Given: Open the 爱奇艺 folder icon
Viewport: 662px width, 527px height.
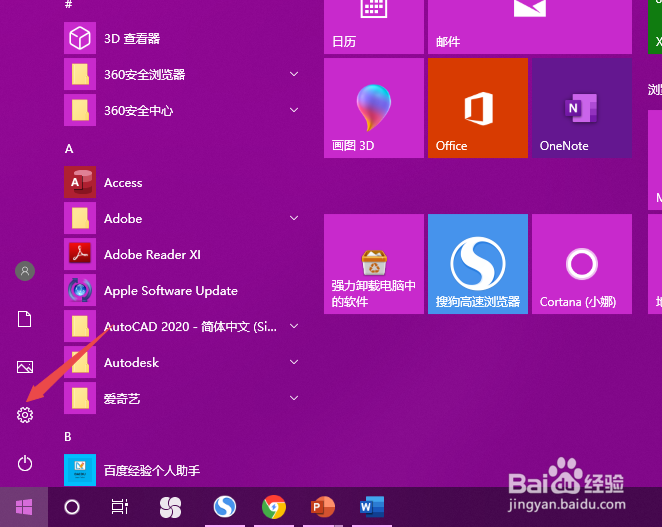Looking at the screenshot, I should tap(80, 398).
